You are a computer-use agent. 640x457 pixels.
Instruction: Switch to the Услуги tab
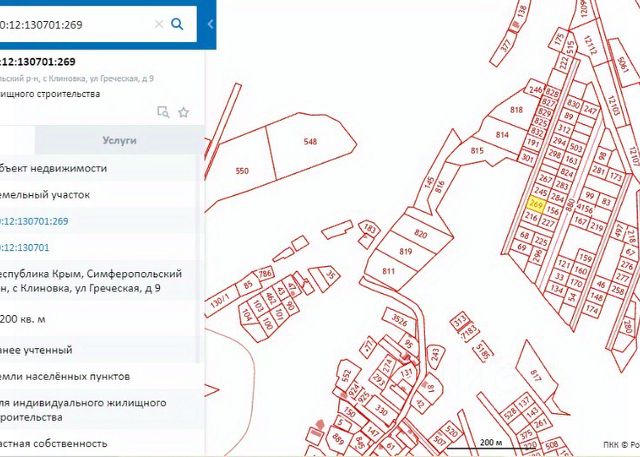(x=119, y=140)
